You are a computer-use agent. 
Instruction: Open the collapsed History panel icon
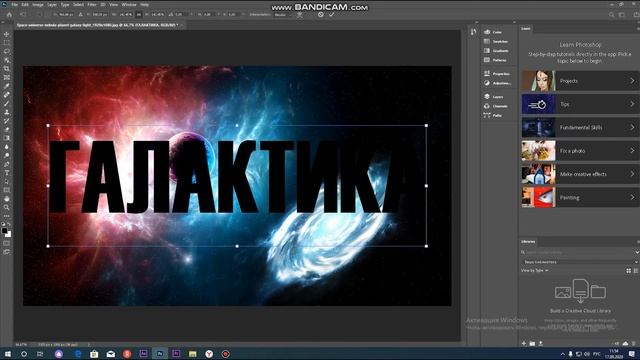pos(473,32)
